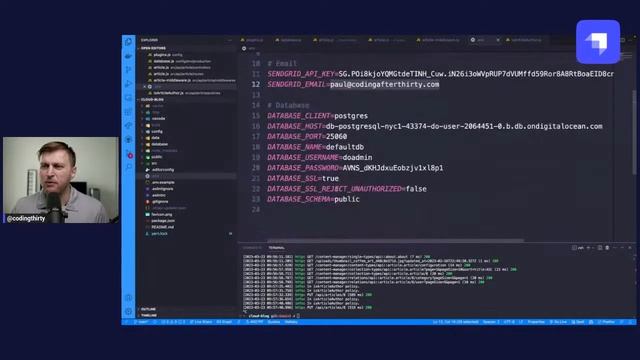Open the Search magnifier in activity bar

pos(129,167)
